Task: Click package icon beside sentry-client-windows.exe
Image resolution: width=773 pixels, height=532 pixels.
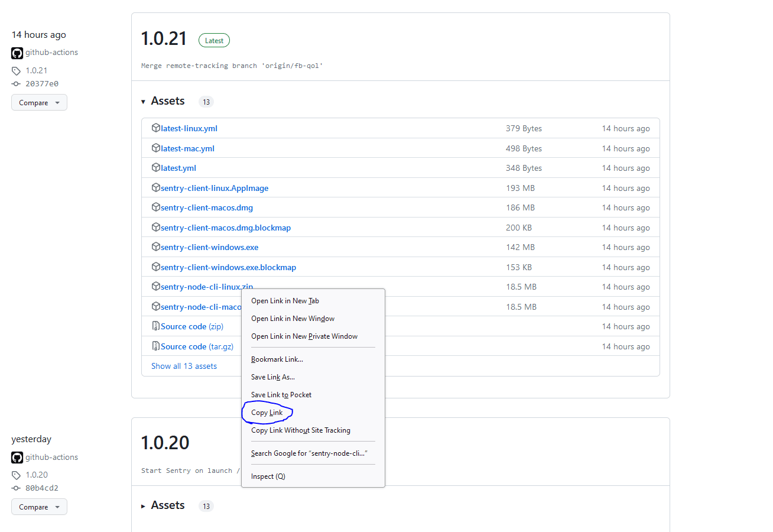Action: click(x=156, y=246)
